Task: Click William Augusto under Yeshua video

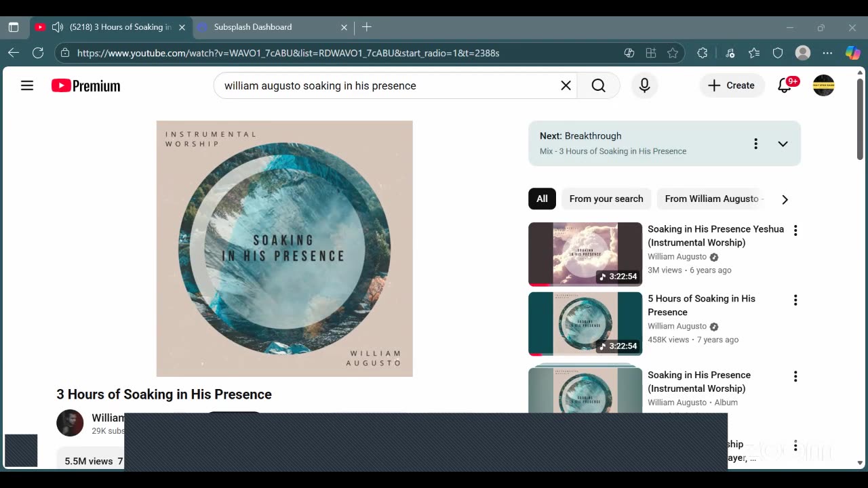Action: click(x=677, y=257)
